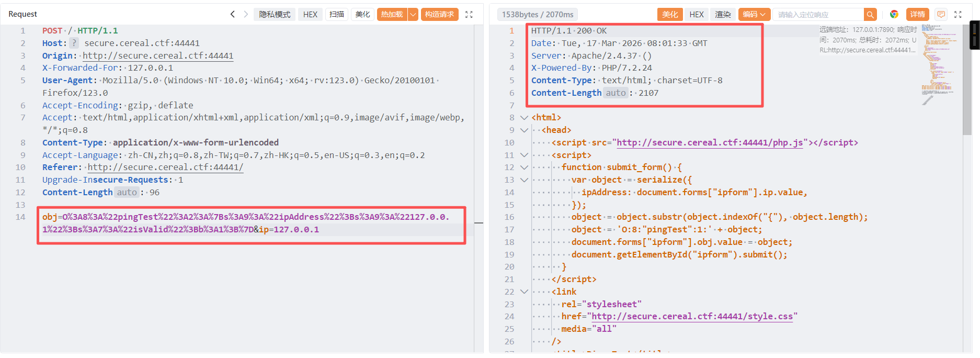Click the POST request line text

pyautogui.click(x=80, y=30)
